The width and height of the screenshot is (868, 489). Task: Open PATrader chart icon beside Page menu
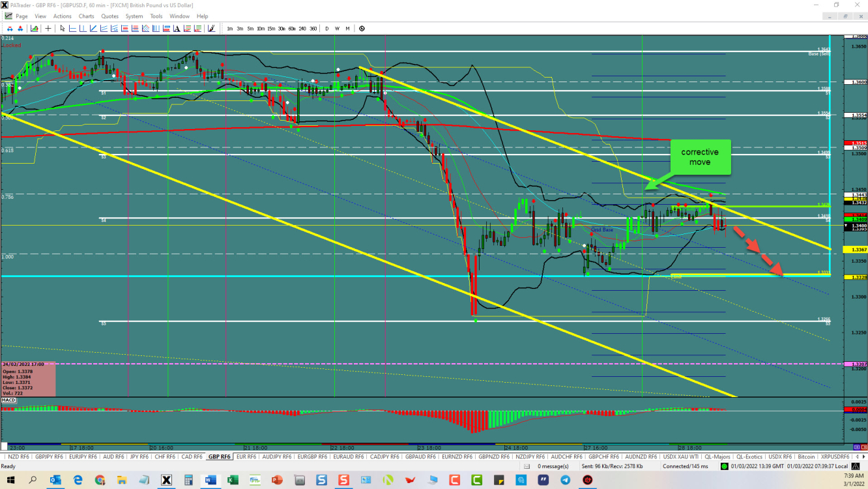coord(7,16)
